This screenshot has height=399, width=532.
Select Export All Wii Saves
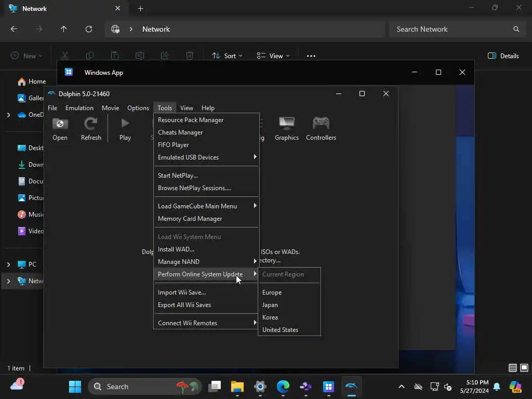(206, 305)
